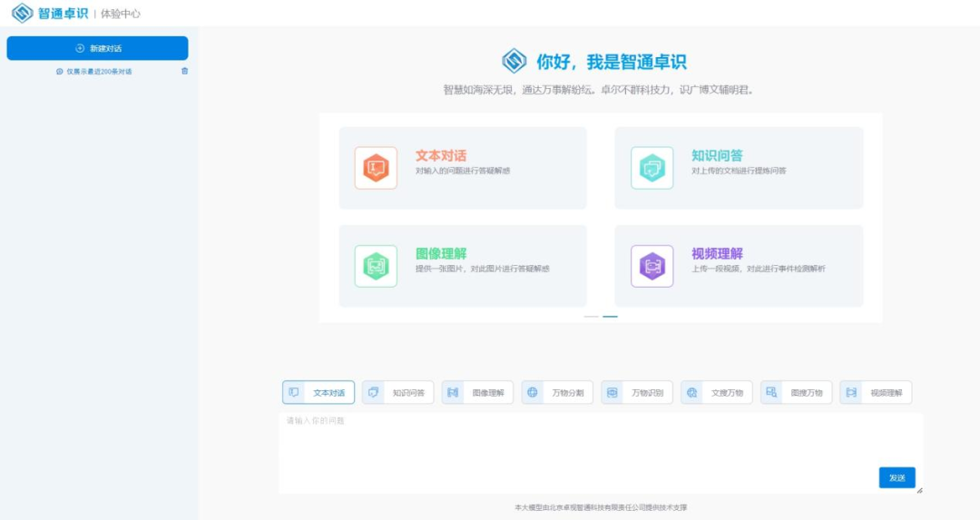Open the 视频理解 purple card icon

[652, 266]
